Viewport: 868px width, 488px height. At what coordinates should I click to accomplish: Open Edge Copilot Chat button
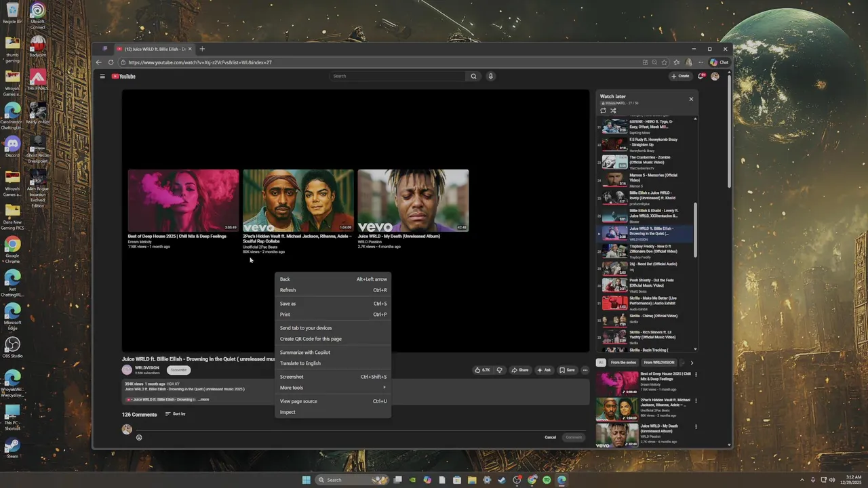tap(719, 62)
